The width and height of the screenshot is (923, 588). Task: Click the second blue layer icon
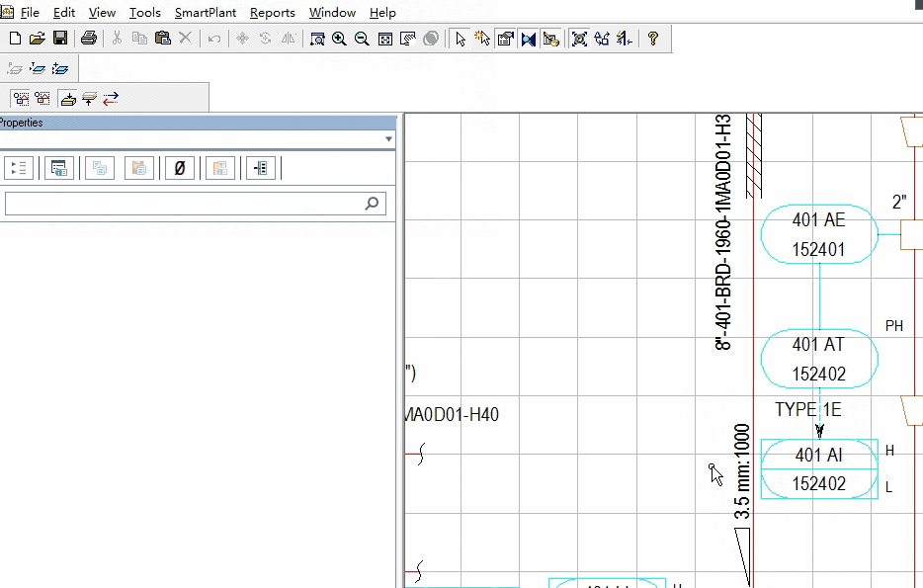(38, 69)
